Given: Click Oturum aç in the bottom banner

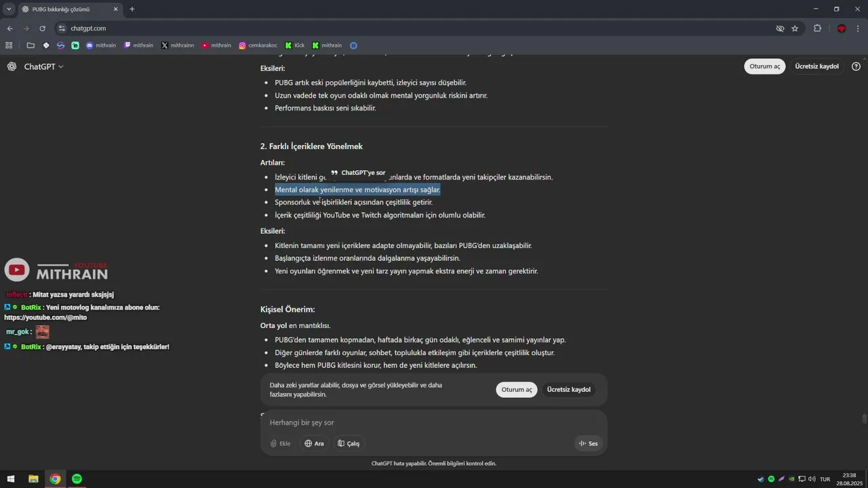Looking at the screenshot, I should 517,390.
